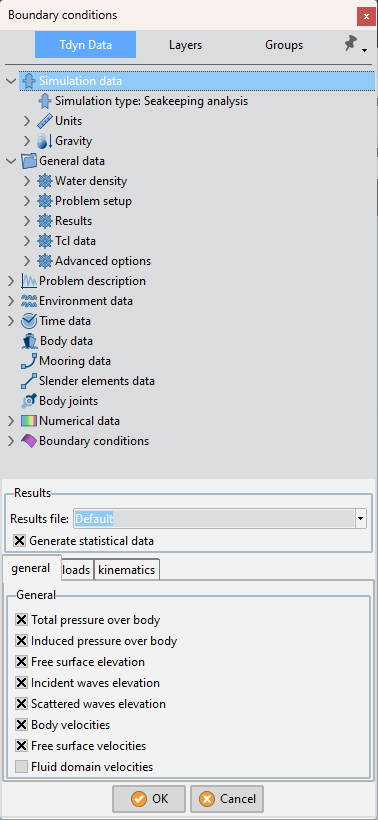This screenshot has height=820, width=378.
Task: Expand the Boundary conditions tree node
Action: pyautogui.click(x=12, y=441)
